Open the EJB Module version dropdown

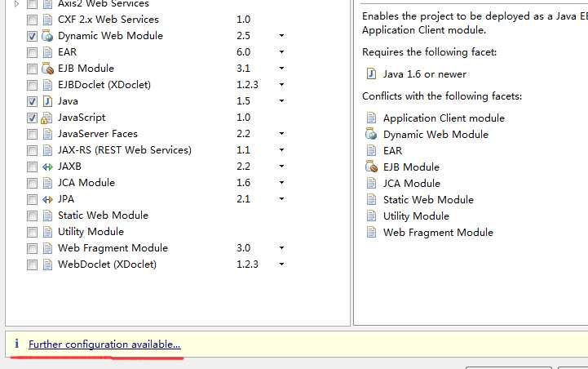[281, 69]
